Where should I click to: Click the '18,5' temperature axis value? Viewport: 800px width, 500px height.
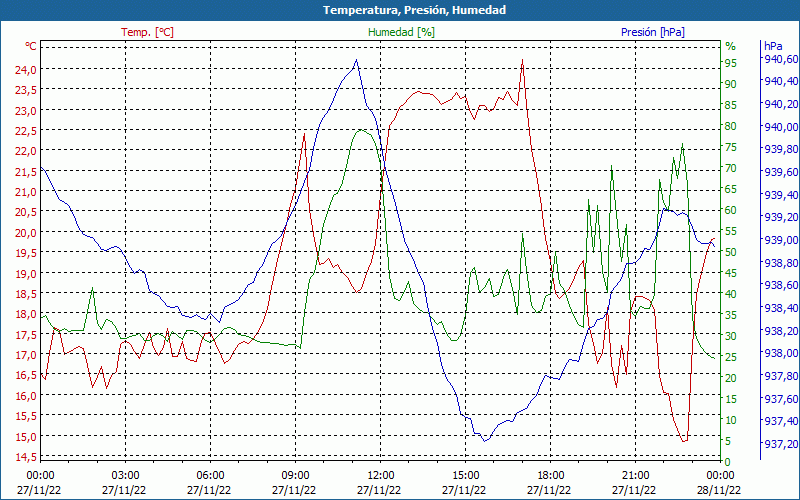(x=26, y=293)
